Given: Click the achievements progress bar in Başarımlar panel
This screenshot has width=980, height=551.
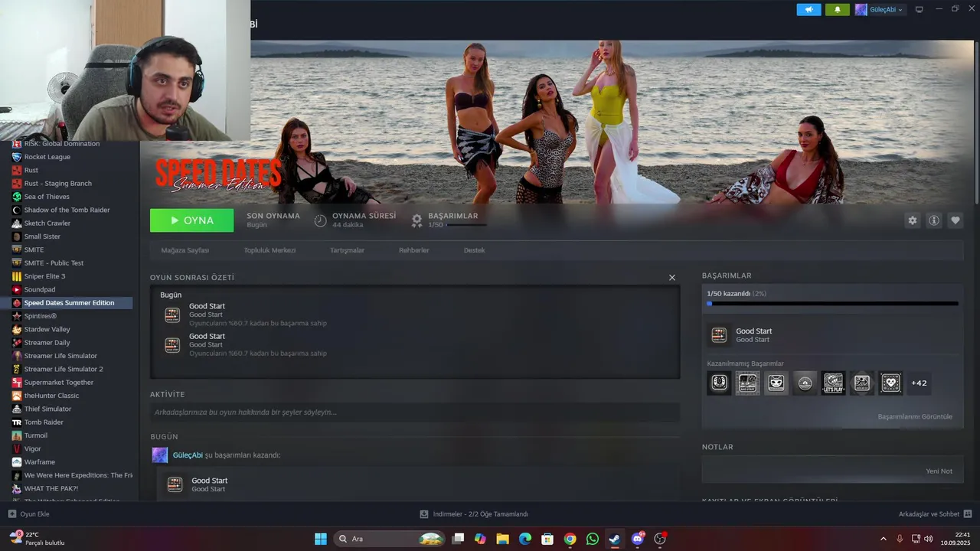Looking at the screenshot, I should tap(832, 304).
